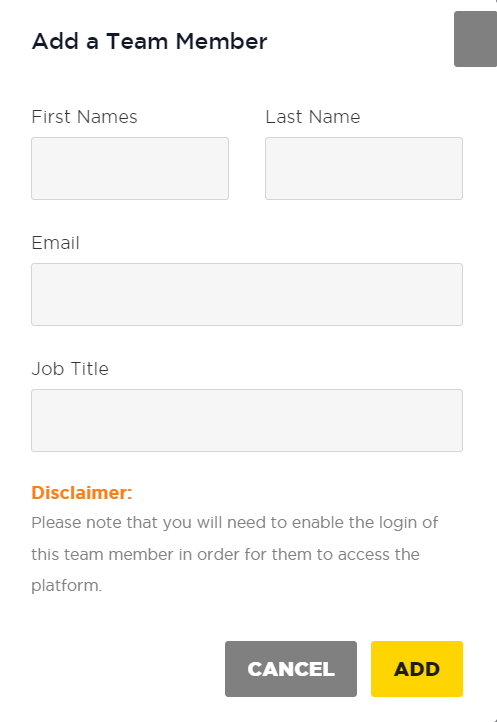
Task: Click the disclaimer line starting 'this team member'
Action: [x=225, y=554]
